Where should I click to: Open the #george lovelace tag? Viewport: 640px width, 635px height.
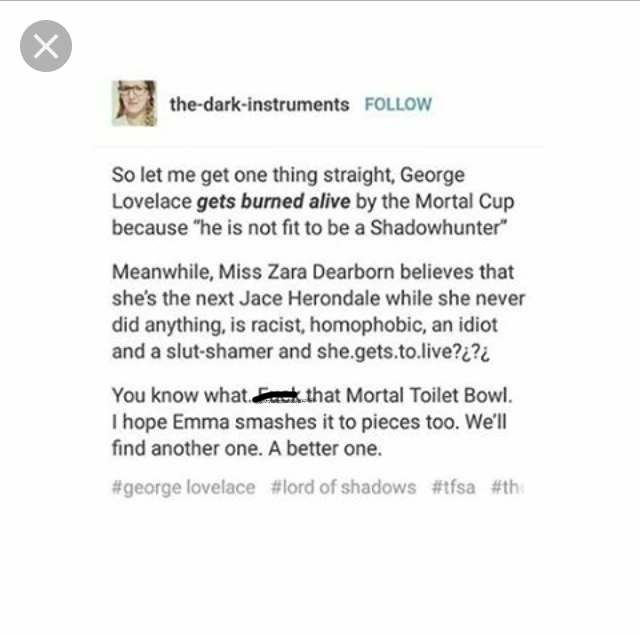184,487
